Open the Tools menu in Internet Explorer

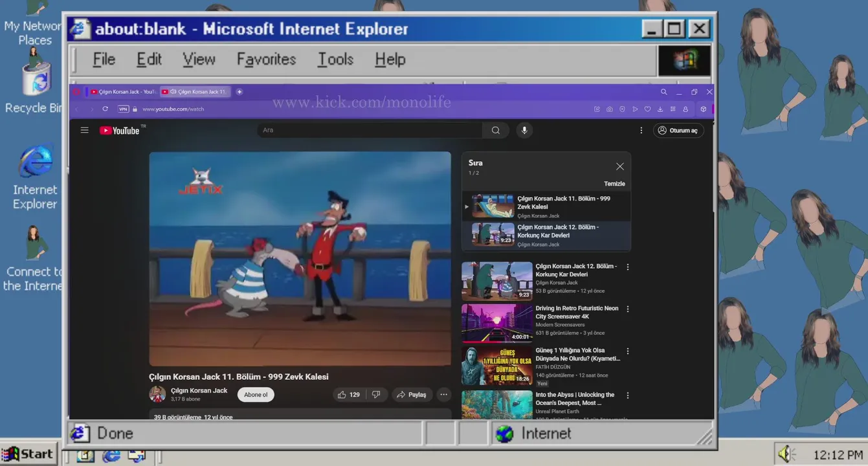[x=335, y=60]
